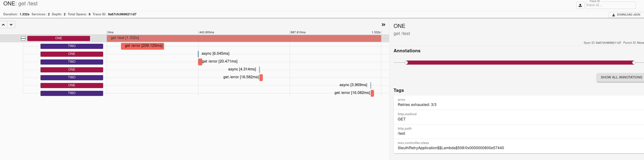Image resolution: width=644 pixels, height=160 pixels.
Task: Click the Trace ID value 9a67cfc9696211d7 in the header
Action: click(x=122, y=14)
